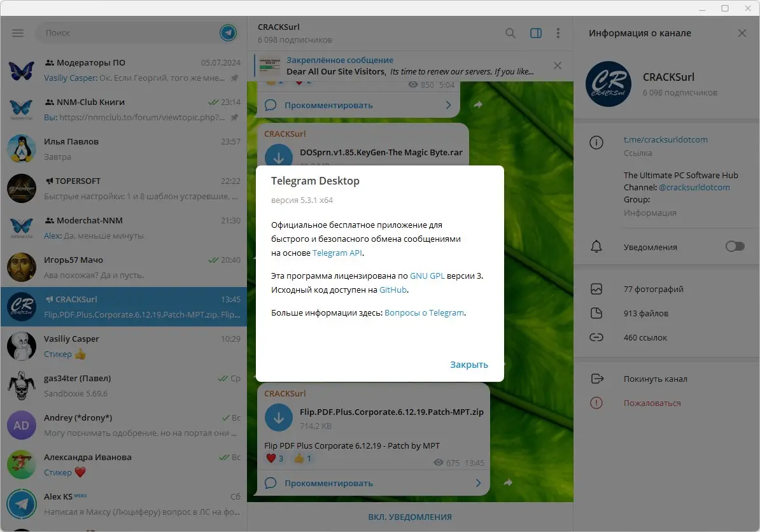Open the 913 файлов list
Screen dimensions: 760x532
666,314
